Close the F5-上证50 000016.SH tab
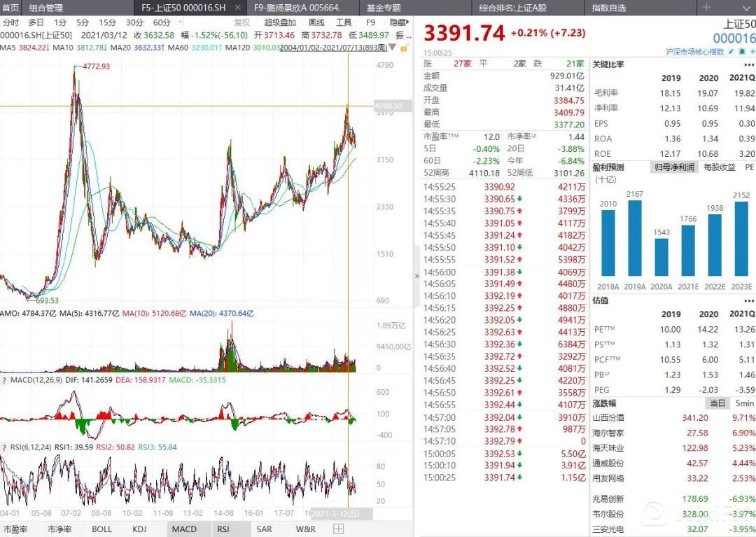756x537 pixels. click(237, 8)
